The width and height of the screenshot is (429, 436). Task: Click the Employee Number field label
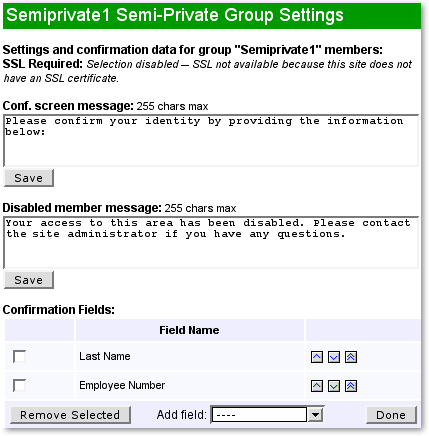click(122, 385)
